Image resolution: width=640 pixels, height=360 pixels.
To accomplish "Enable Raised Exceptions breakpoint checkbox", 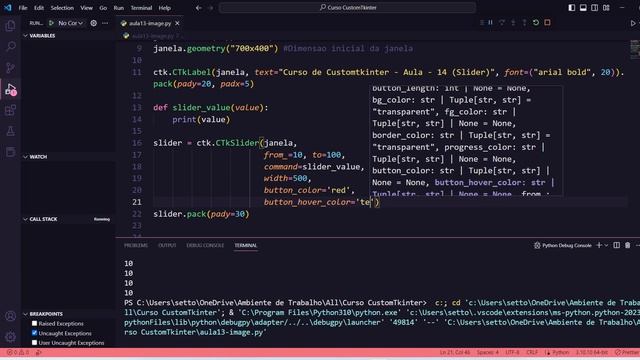I will (34, 323).
